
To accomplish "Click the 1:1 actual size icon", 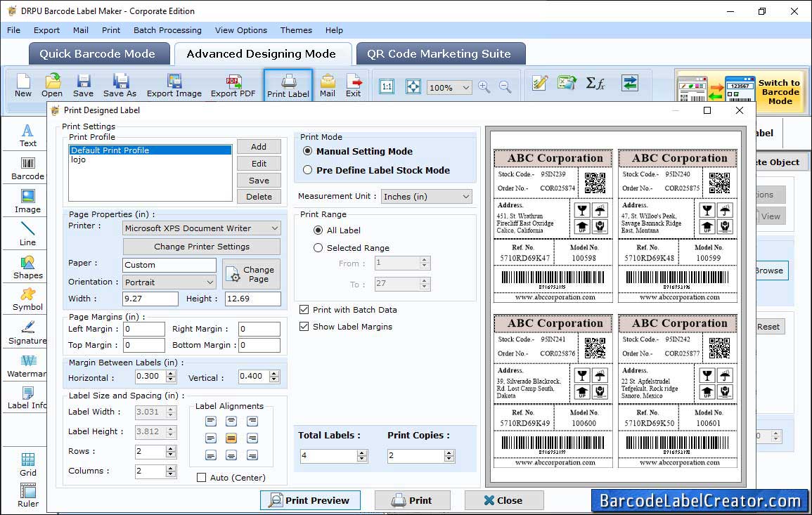I will (387, 86).
